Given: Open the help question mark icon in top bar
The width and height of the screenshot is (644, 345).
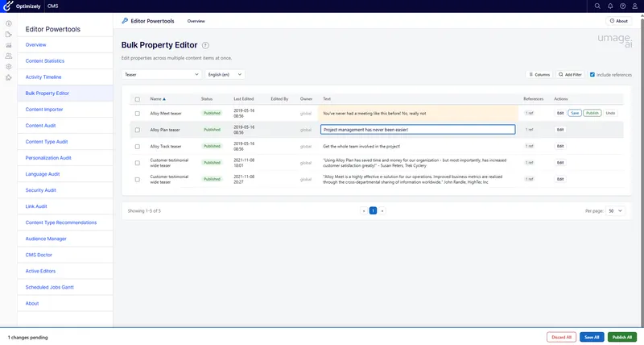Looking at the screenshot, I should coord(622,6).
